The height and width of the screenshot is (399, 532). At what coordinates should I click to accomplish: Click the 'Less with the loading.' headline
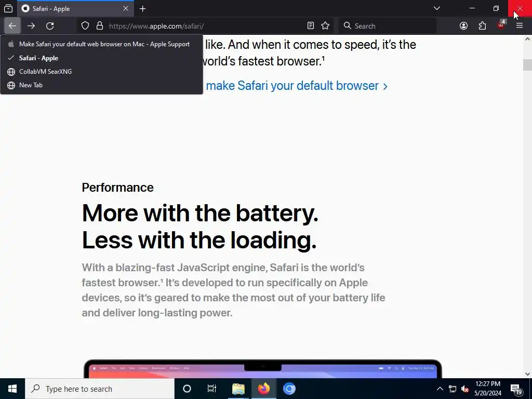coord(199,241)
